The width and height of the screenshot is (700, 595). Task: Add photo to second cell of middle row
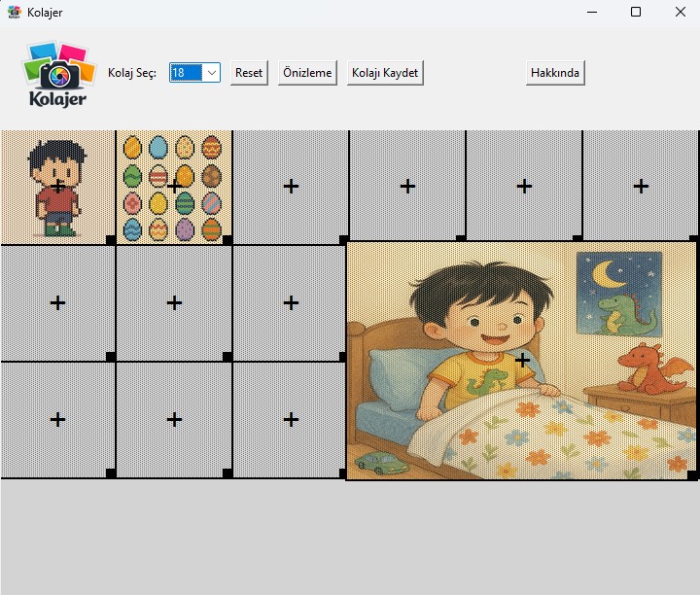click(x=174, y=303)
